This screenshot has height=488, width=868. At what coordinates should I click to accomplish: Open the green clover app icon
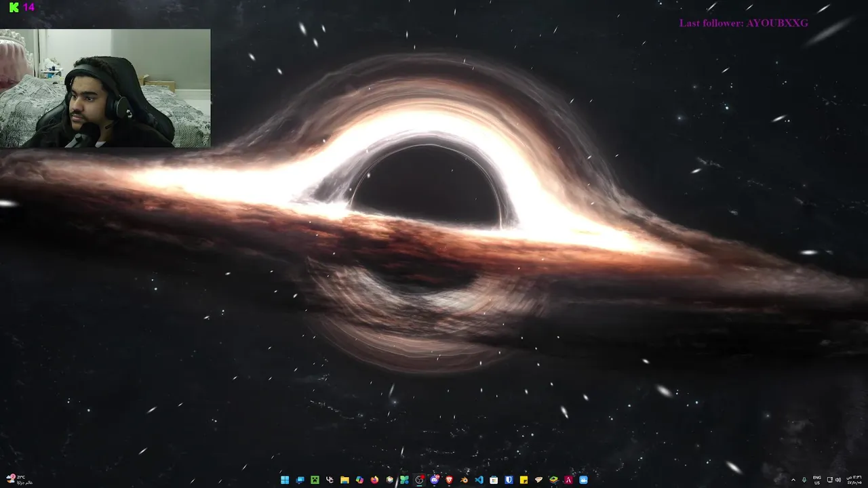[x=404, y=480]
